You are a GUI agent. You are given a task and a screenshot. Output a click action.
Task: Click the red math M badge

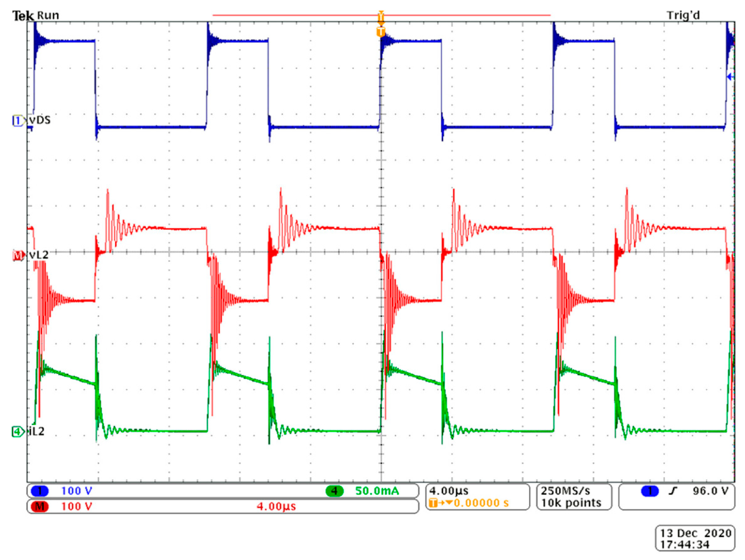pos(39,506)
